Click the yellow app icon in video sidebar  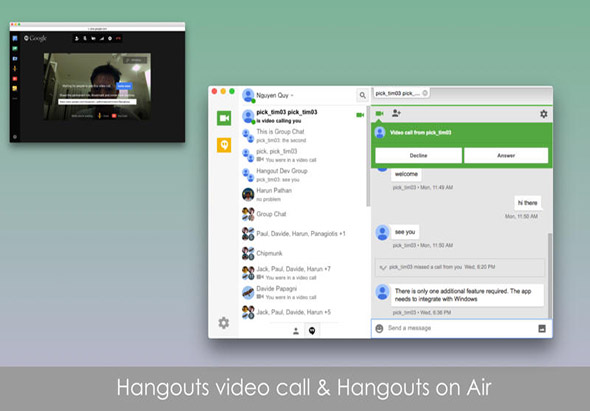click(x=15, y=89)
